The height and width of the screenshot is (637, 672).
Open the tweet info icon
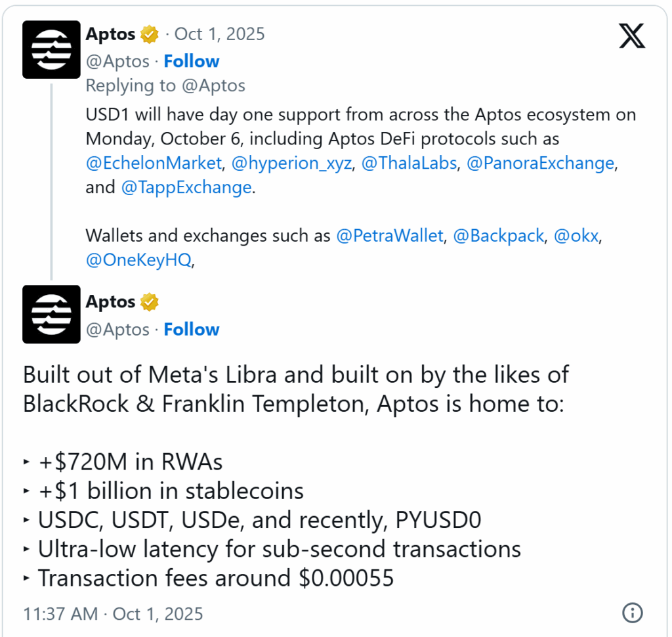631,613
